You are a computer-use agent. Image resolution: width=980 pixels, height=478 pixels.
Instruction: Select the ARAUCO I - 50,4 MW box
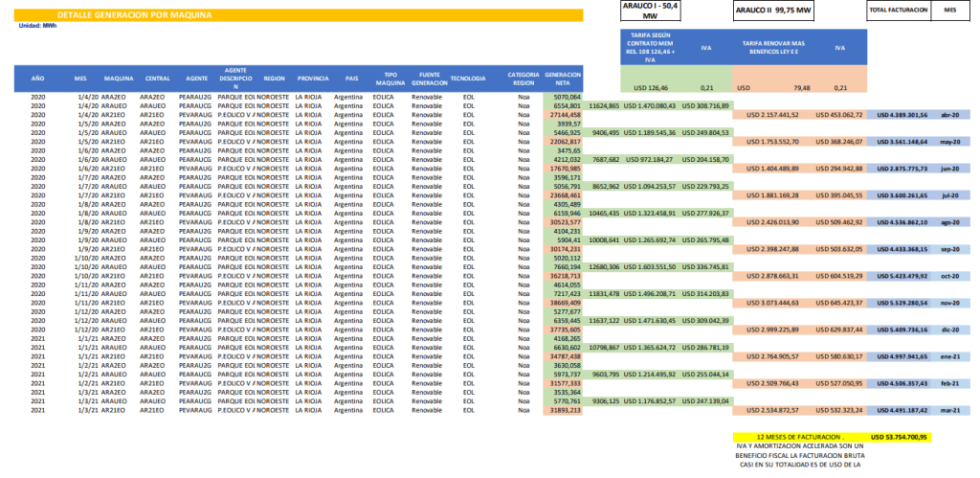652,11
